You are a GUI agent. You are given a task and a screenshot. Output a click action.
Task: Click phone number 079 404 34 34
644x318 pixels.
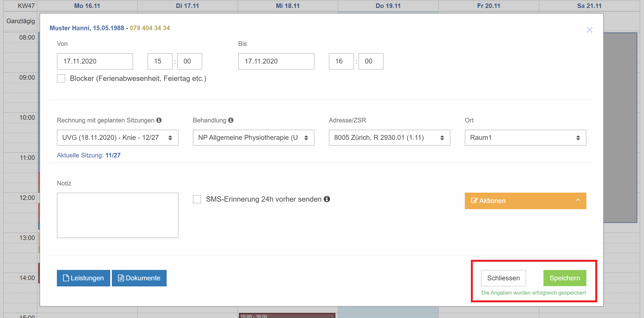click(150, 28)
